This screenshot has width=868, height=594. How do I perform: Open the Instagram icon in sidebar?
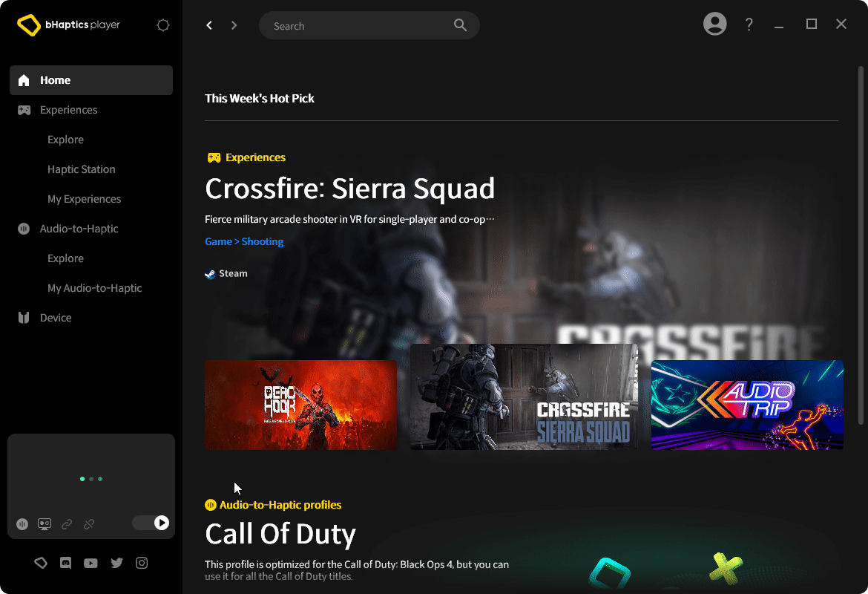(142, 564)
